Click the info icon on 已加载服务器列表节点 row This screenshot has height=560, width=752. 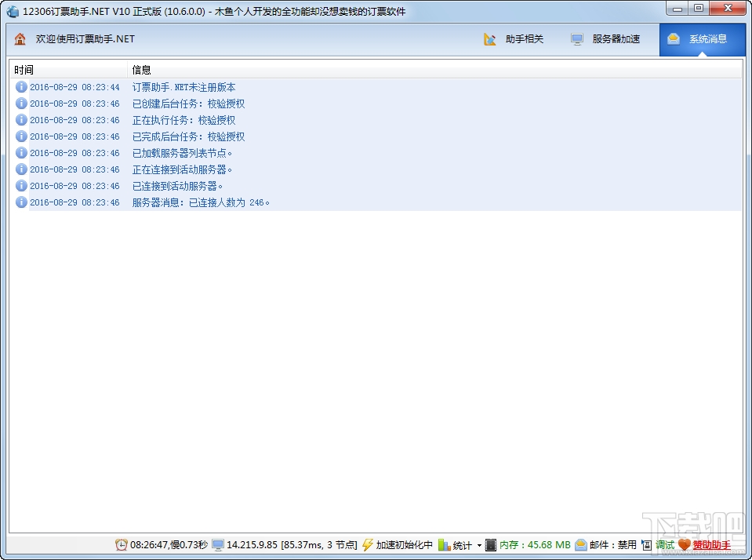pos(21,153)
